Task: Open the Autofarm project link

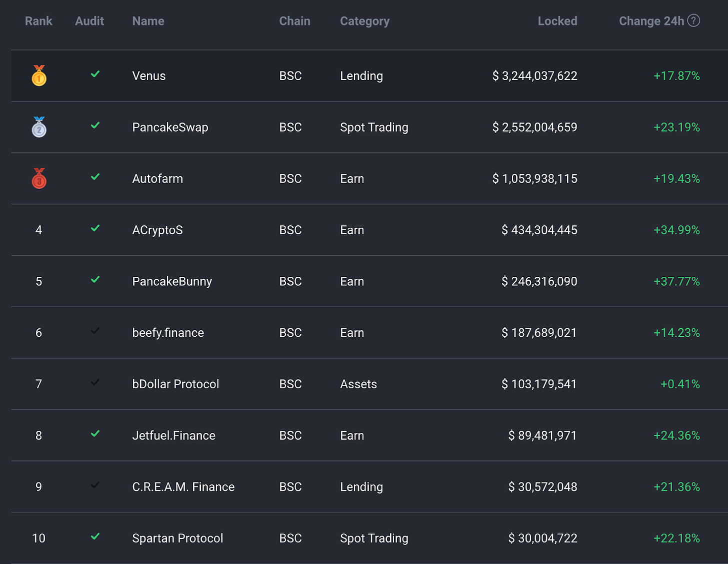Action: [157, 179]
